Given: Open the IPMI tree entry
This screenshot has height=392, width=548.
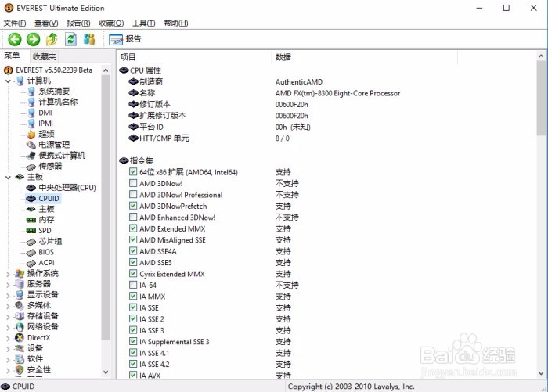Looking at the screenshot, I should [x=45, y=124].
